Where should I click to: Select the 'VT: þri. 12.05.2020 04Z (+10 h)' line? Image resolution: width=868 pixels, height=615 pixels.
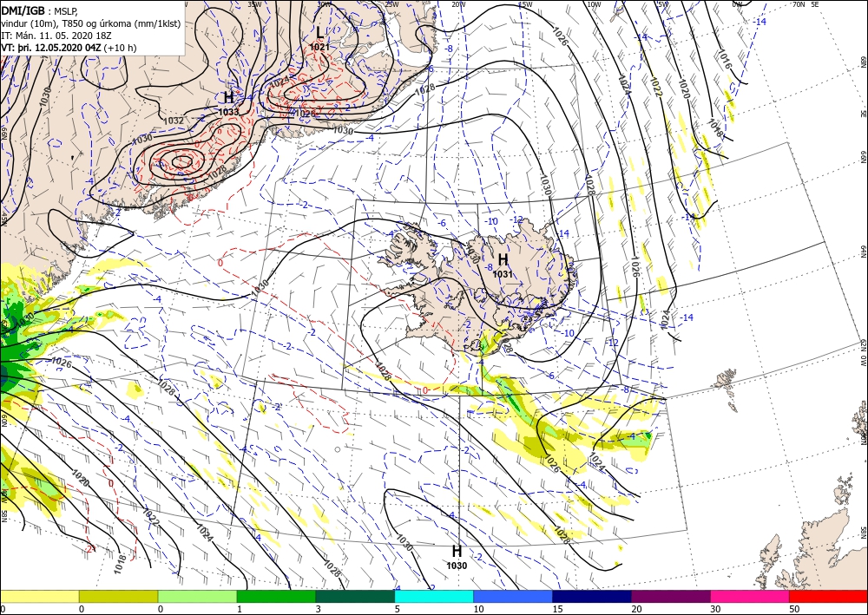click(x=69, y=48)
